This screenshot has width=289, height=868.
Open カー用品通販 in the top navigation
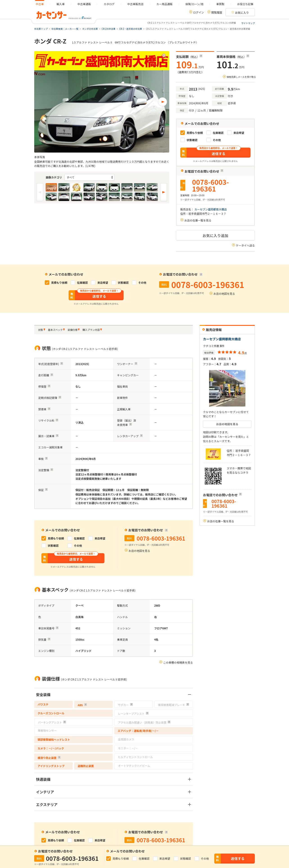pos(164,4)
